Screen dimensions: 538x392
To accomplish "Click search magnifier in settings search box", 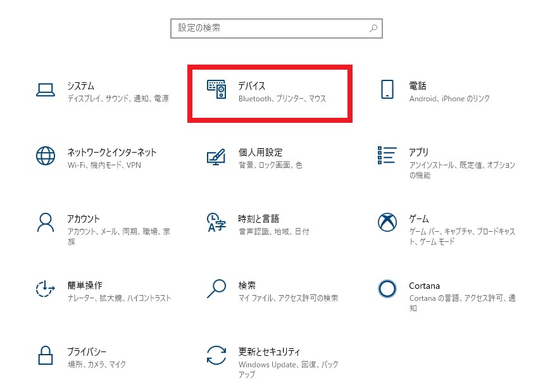I will [x=373, y=28].
